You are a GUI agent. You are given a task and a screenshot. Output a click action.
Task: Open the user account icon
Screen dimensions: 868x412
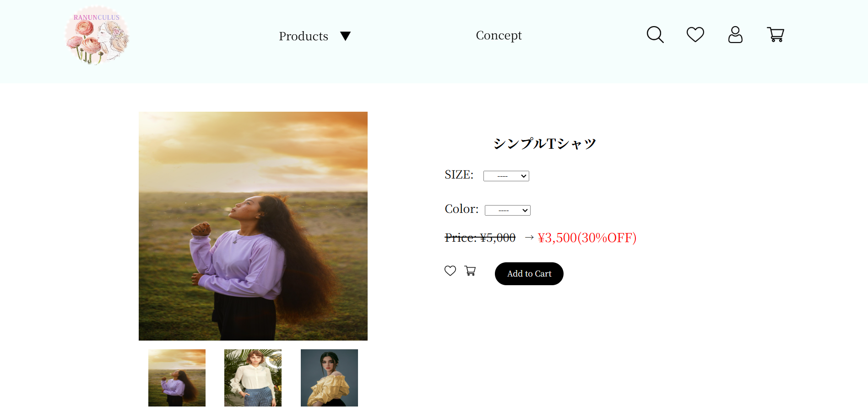tap(735, 35)
